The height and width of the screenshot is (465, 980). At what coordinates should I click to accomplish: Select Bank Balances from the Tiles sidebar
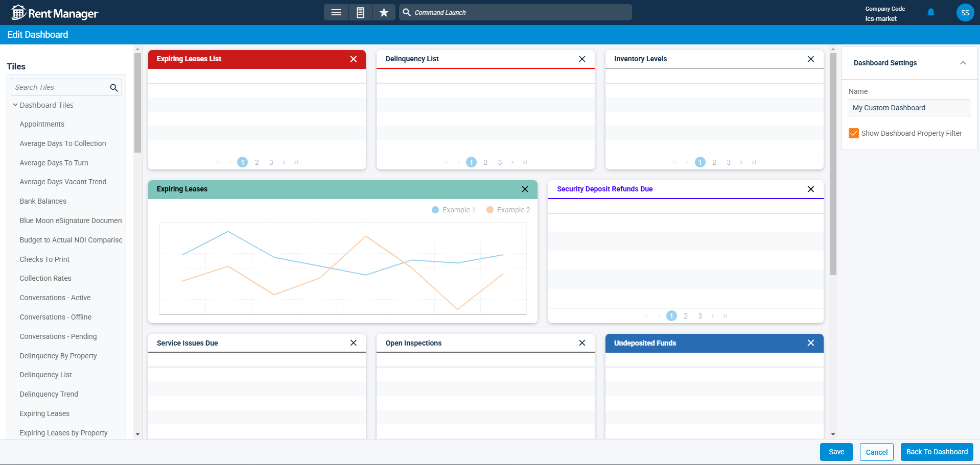tap(43, 201)
